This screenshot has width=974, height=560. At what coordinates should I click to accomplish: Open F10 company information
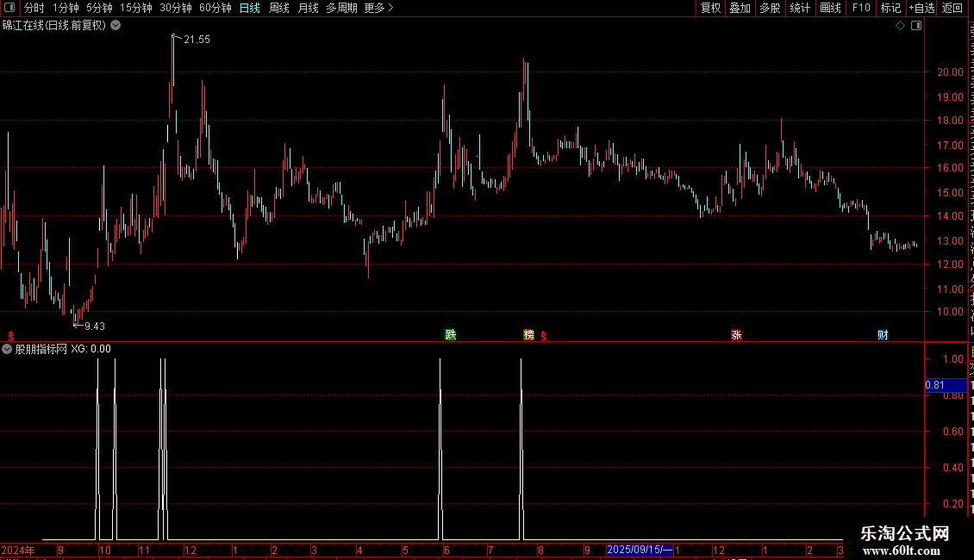860,8
